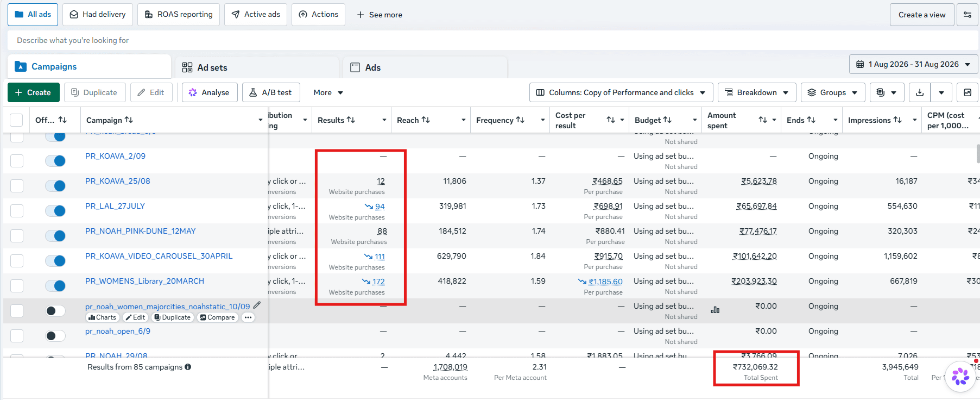Click the vertical table scrollbar

pyautogui.click(x=977, y=154)
